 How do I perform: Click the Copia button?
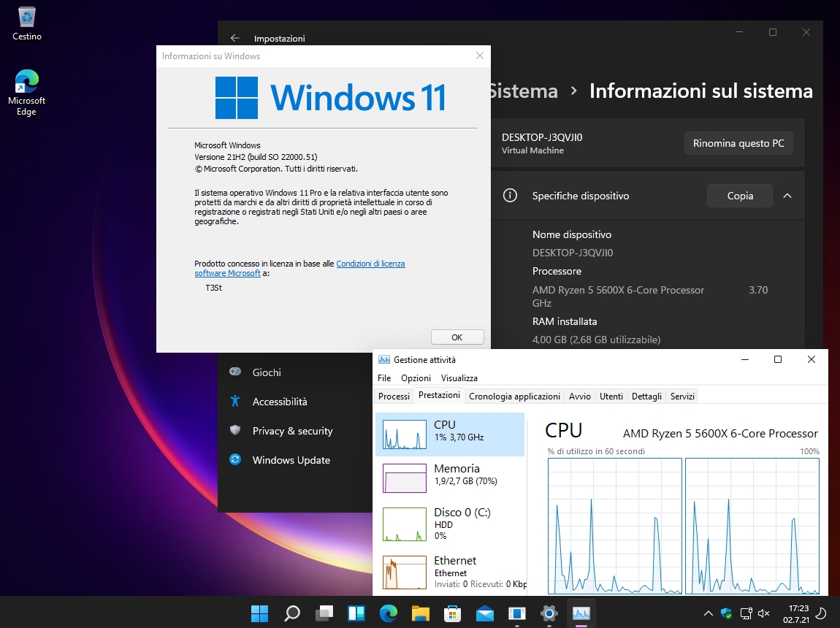740,196
